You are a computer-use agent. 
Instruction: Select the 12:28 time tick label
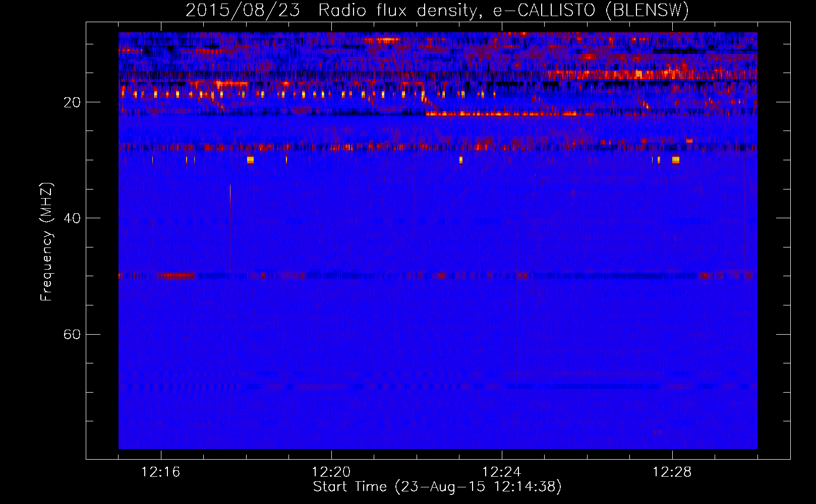click(672, 472)
